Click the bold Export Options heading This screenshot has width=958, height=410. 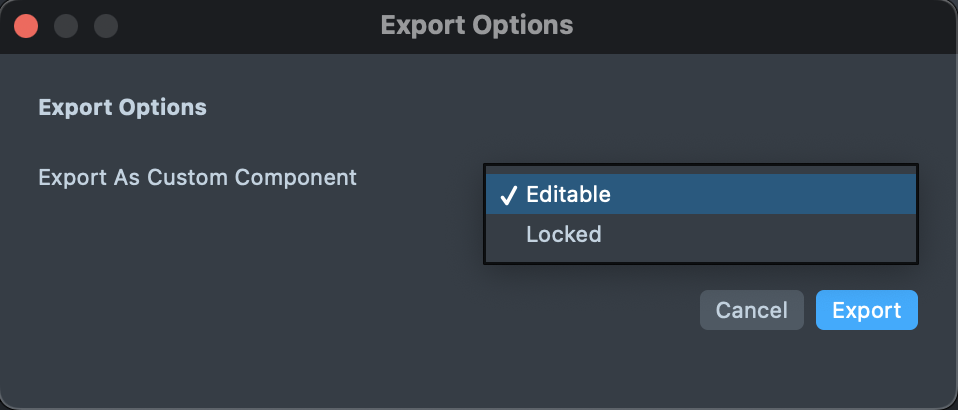pos(122,107)
